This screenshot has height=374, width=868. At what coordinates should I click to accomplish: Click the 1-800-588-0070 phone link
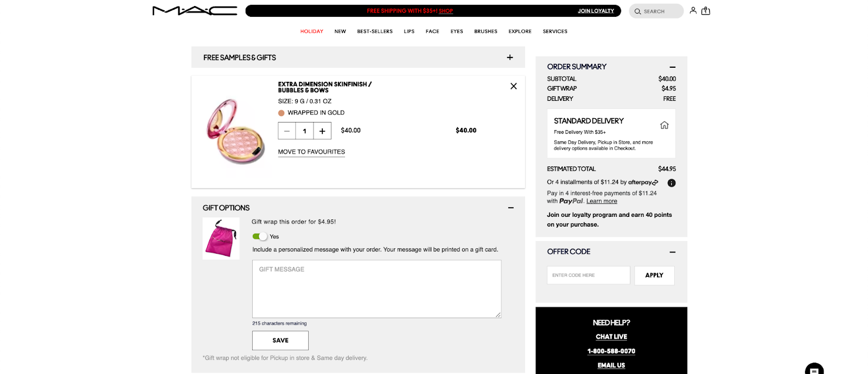611,351
